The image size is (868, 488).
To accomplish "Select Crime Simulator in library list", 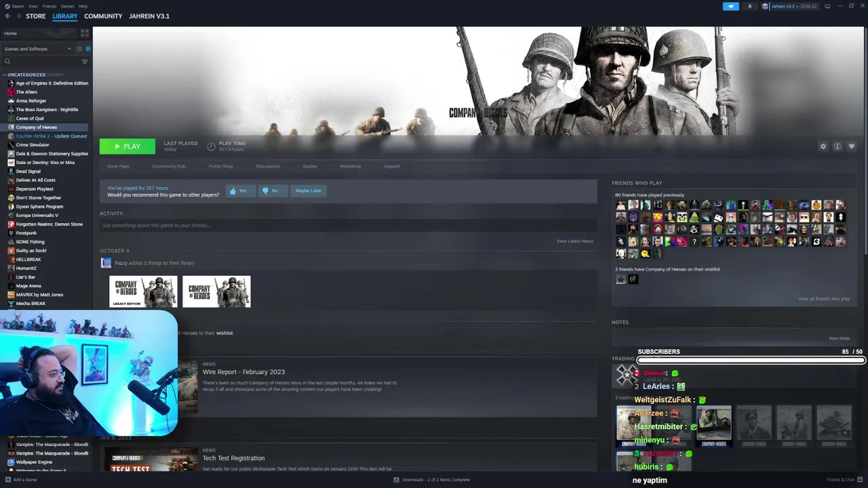I will click(33, 145).
